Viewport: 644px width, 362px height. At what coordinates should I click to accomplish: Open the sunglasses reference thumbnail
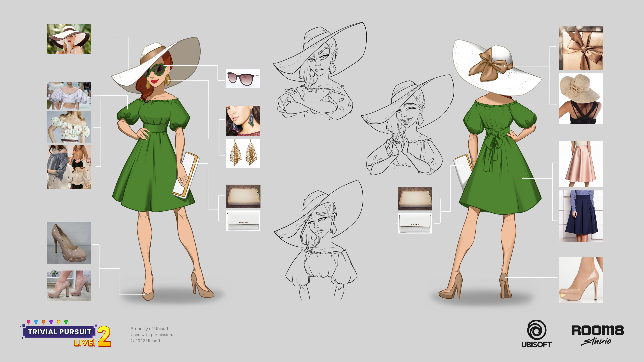tap(243, 78)
